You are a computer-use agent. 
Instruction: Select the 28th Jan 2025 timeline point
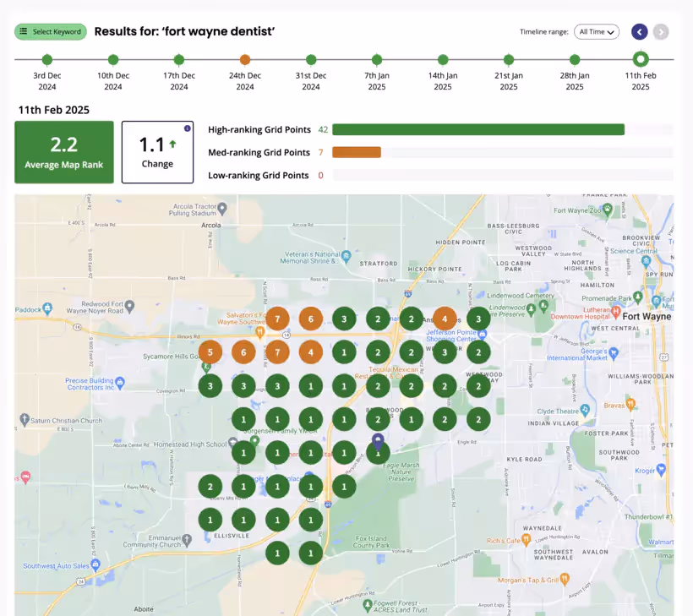coord(575,59)
